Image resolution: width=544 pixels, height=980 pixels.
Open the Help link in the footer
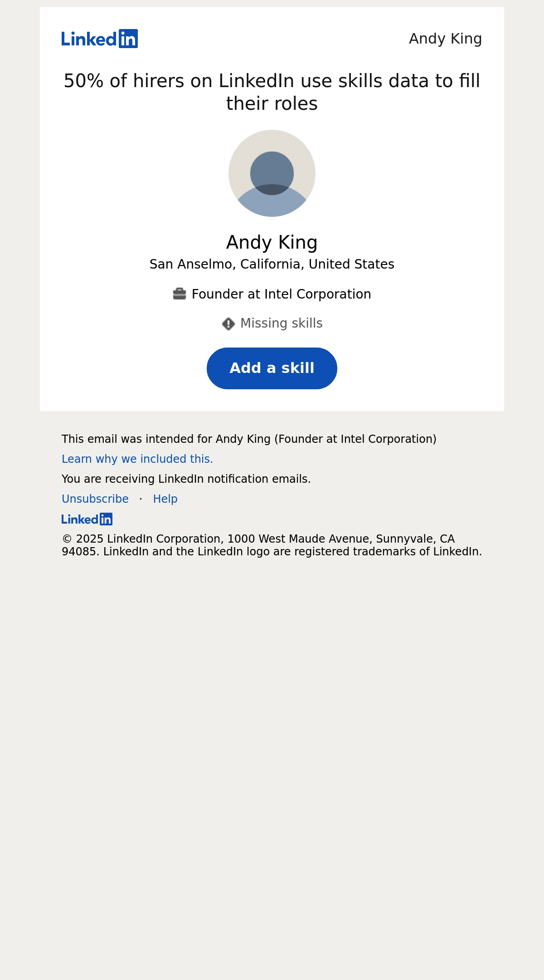click(165, 499)
